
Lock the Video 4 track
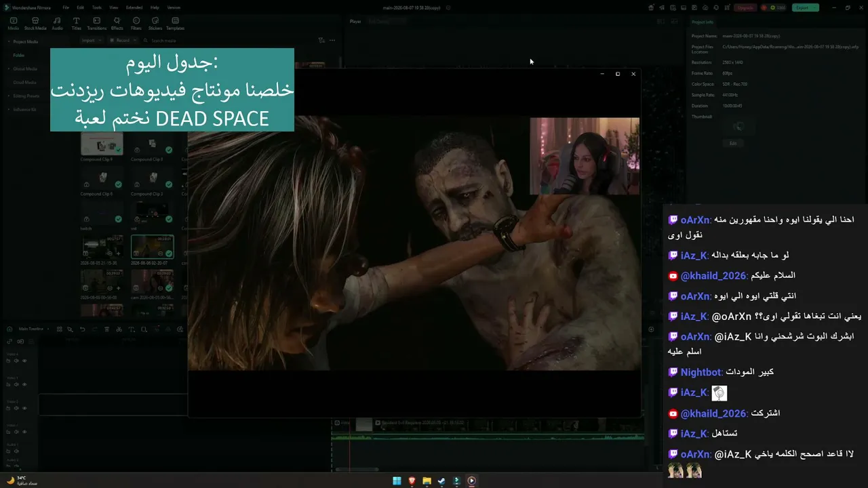pos(8,361)
